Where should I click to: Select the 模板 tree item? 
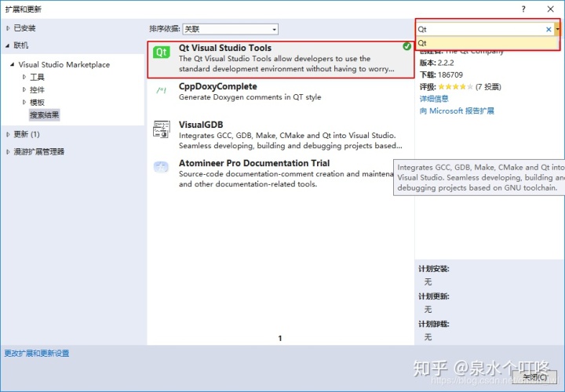click(37, 102)
